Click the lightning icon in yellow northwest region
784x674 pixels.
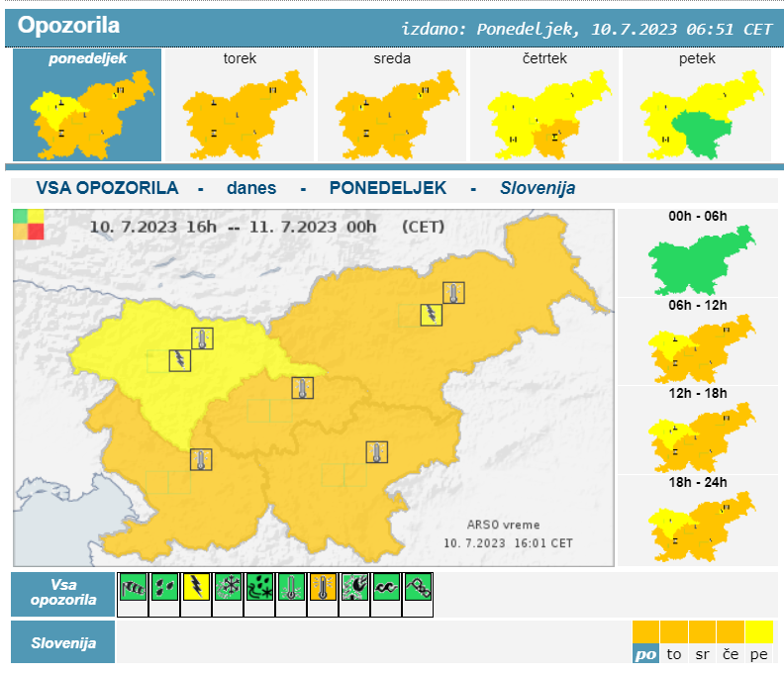click(179, 359)
